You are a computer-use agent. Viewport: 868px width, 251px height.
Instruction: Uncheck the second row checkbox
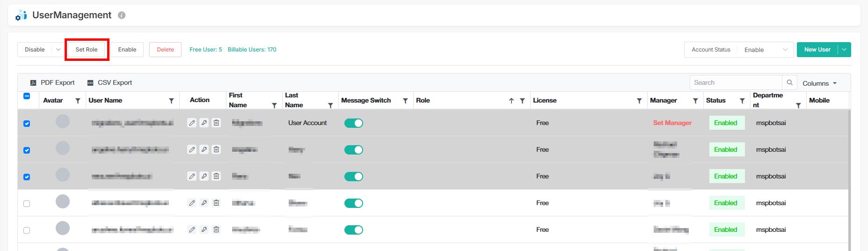(x=27, y=150)
